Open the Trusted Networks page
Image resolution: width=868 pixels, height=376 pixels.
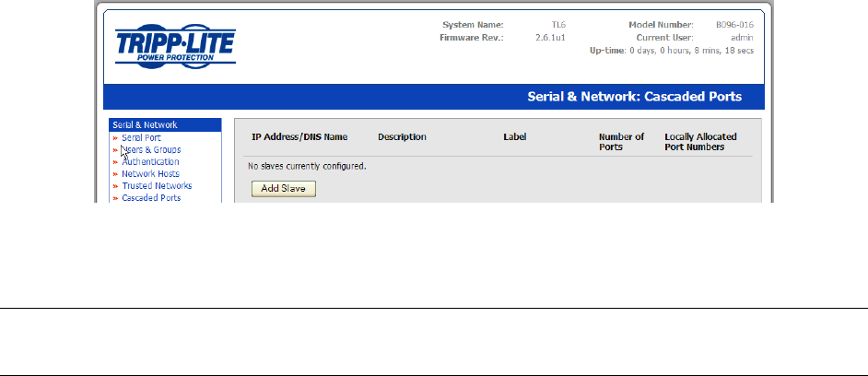tap(157, 186)
